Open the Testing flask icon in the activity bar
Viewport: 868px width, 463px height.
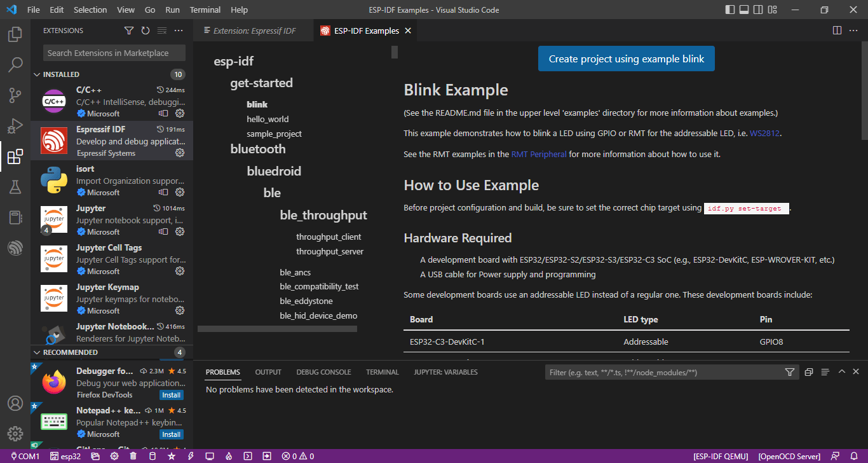pyautogui.click(x=15, y=187)
